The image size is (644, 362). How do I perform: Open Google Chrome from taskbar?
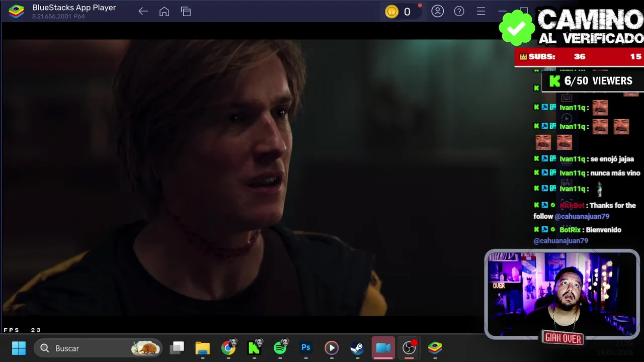228,347
